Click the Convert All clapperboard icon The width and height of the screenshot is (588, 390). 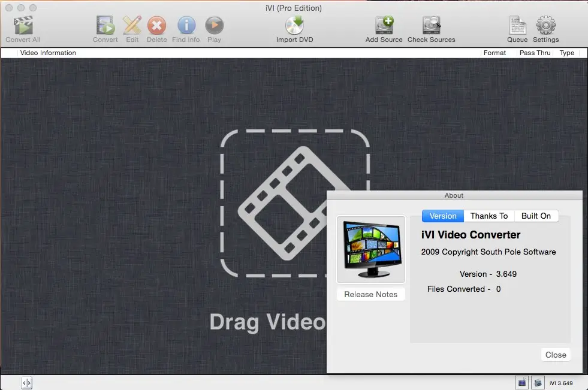pyautogui.click(x=23, y=26)
